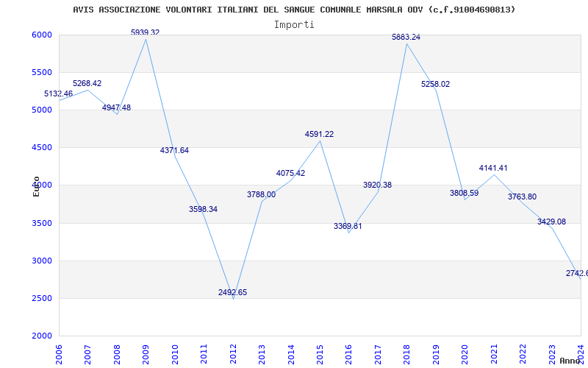Select data label 5268.42
This screenshot has width=588, height=368.
[x=87, y=83]
